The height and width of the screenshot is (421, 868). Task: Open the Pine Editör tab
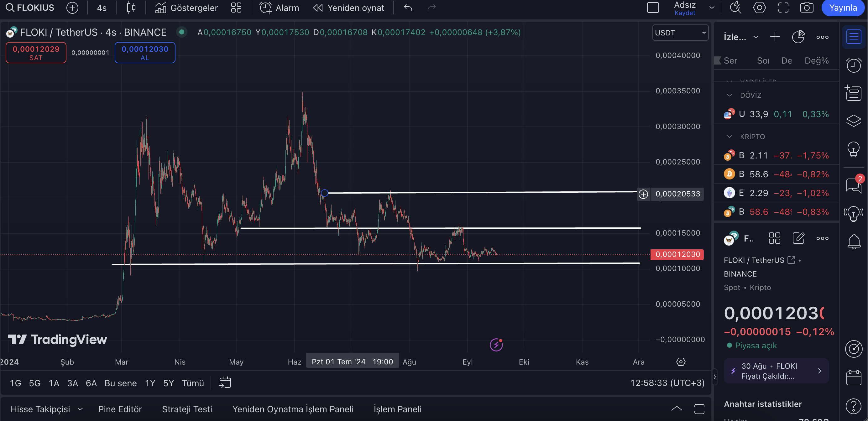point(120,409)
